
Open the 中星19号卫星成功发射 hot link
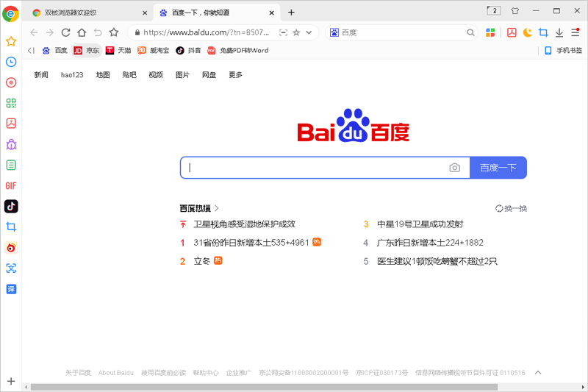click(x=420, y=224)
